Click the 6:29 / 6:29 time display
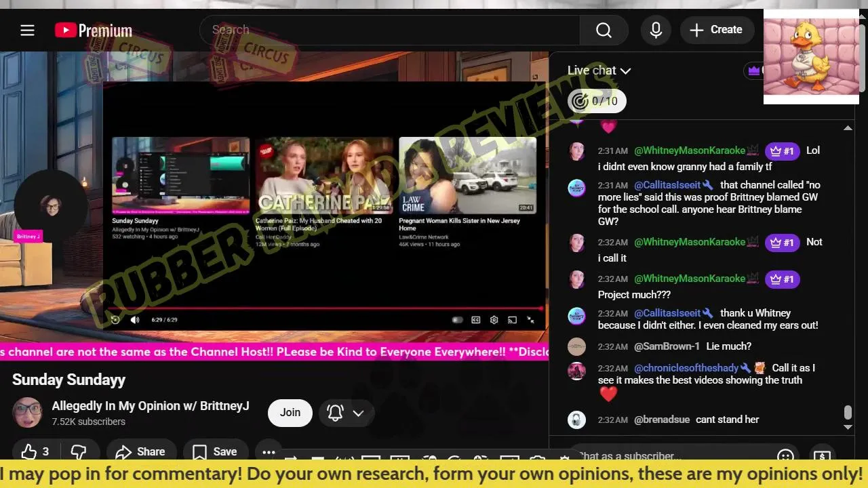The image size is (868, 488). click(164, 320)
